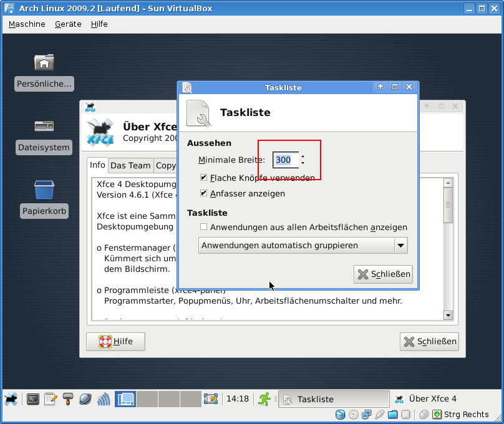Enable Anwendungen aus allen Arbeitsflächen anzeigen
The image size is (504, 424).
[x=203, y=227]
